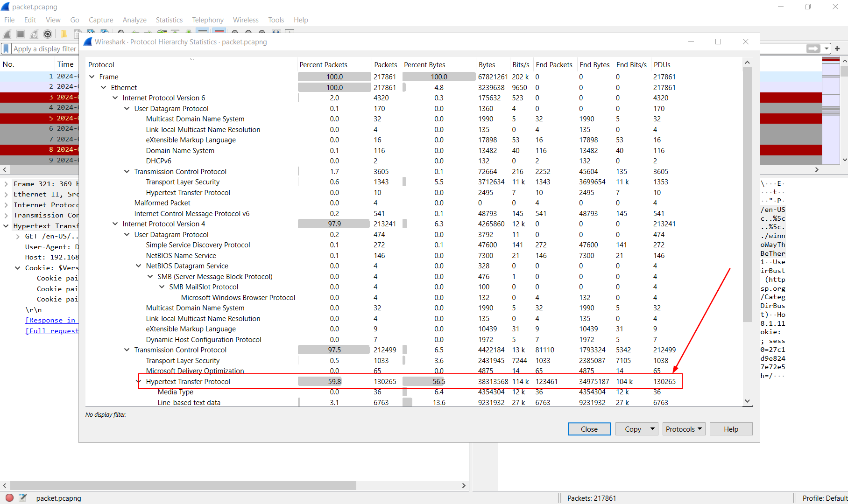
Task: Click the start capture shark fin icon
Action: tap(7, 34)
